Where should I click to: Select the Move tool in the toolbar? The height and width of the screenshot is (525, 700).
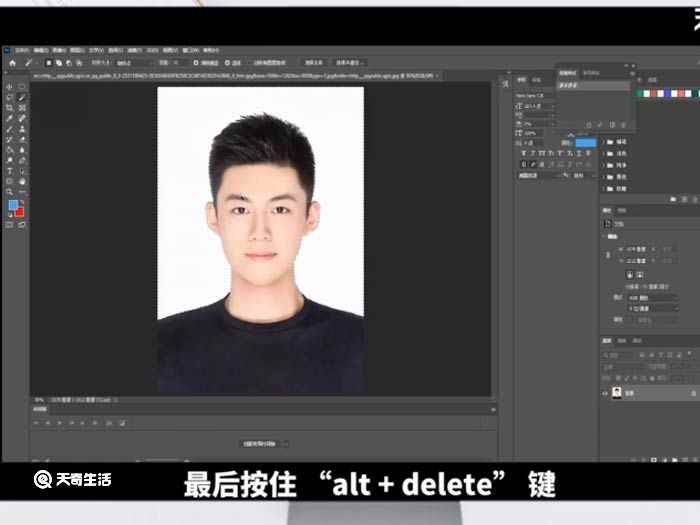click(10, 87)
